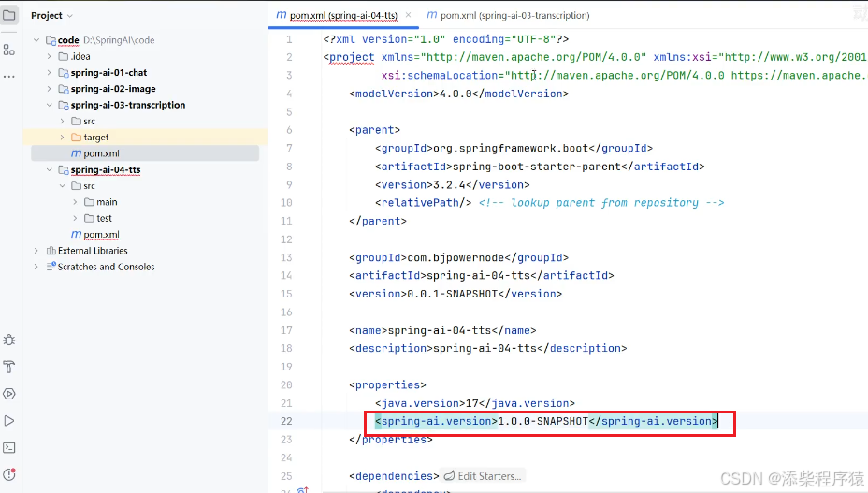868x493 pixels.
Task: Open the Structure tool window icon
Action: [x=8, y=50]
